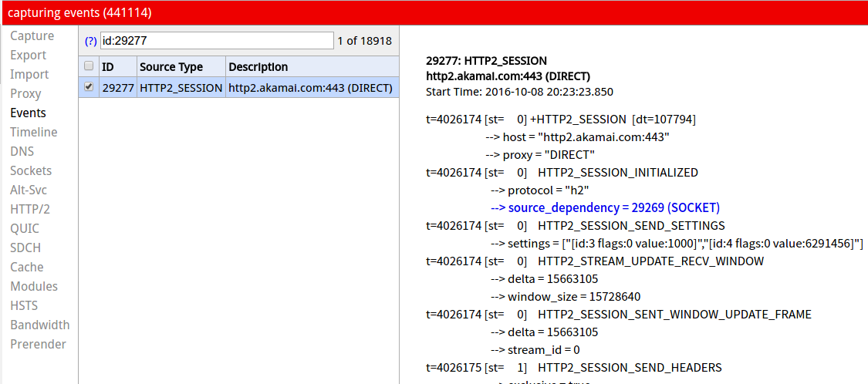
Task: Open the QUIC tab
Action: click(x=25, y=229)
